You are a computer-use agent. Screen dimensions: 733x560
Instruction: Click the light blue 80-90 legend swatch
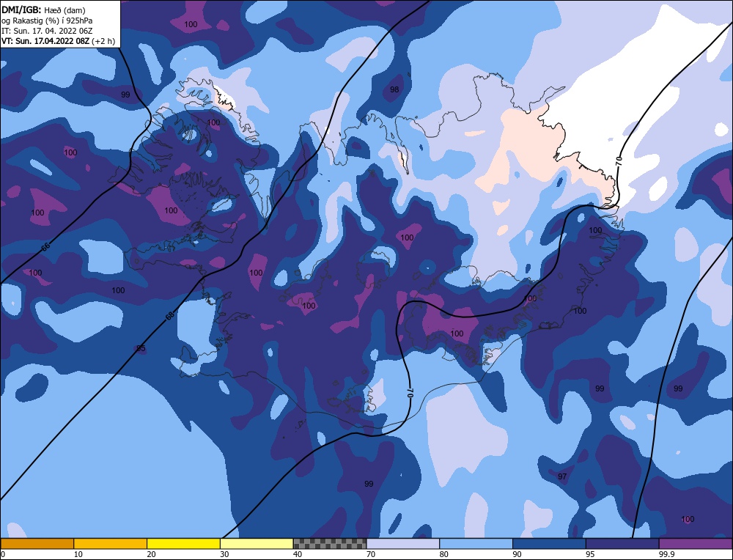(x=476, y=544)
